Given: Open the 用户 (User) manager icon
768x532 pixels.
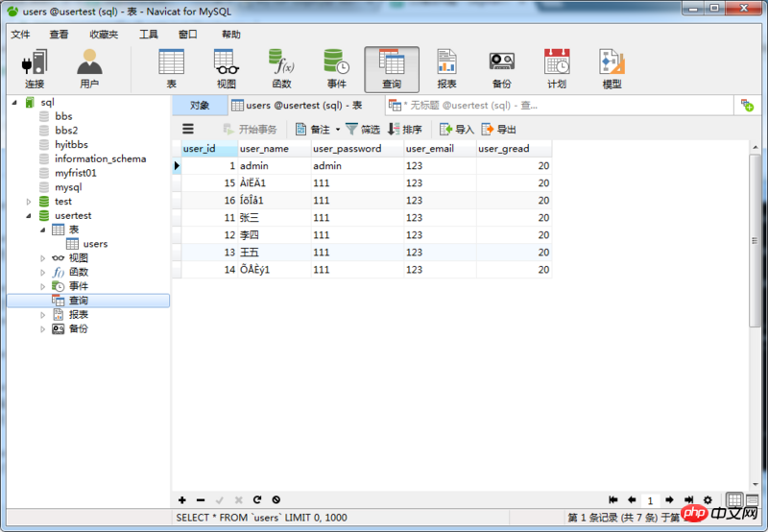Looking at the screenshot, I should pos(89,67).
